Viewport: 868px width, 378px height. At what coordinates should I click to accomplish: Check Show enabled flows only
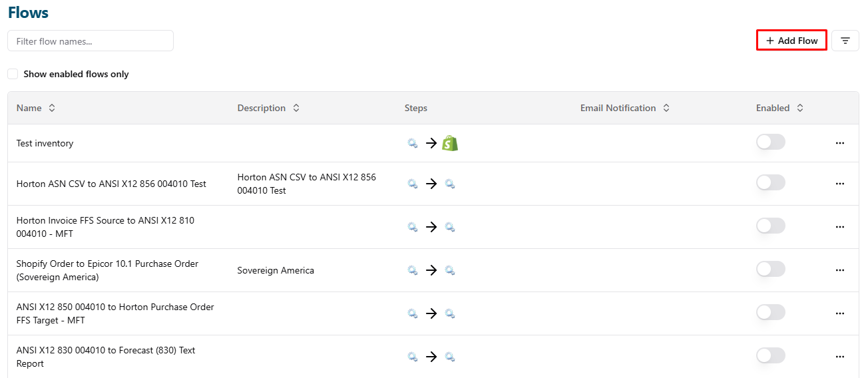coord(13,74)
